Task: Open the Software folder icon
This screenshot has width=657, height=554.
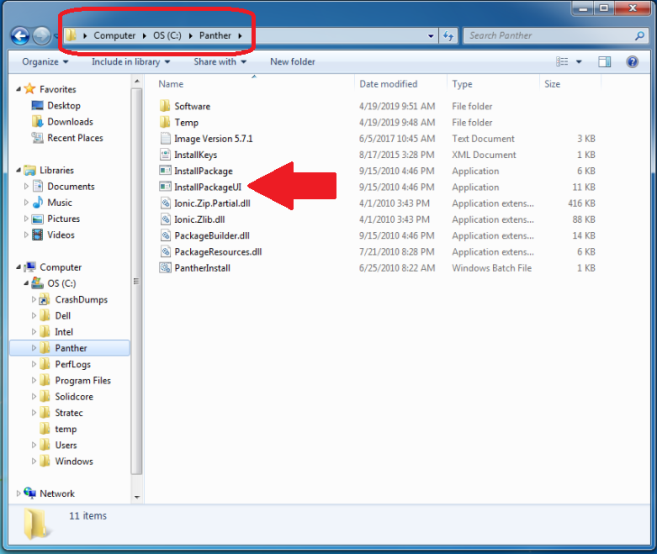Action: point(166,106)
